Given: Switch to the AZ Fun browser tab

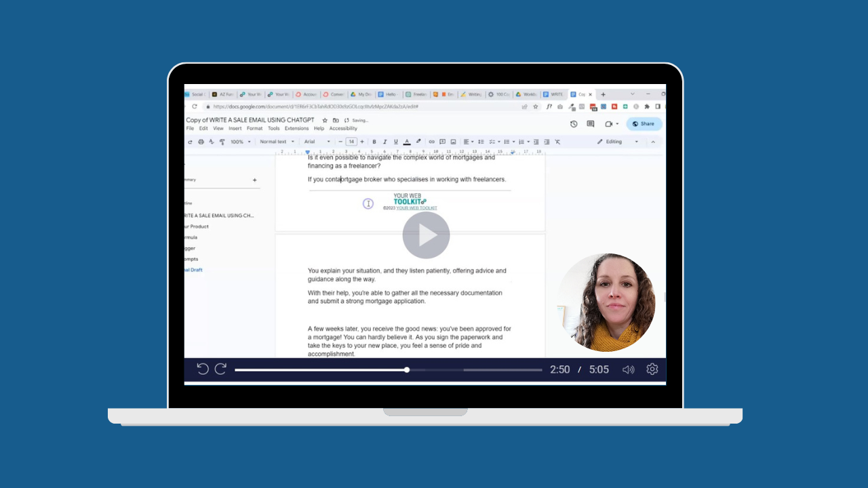Looking at the screenshot, I should [223, 94].
